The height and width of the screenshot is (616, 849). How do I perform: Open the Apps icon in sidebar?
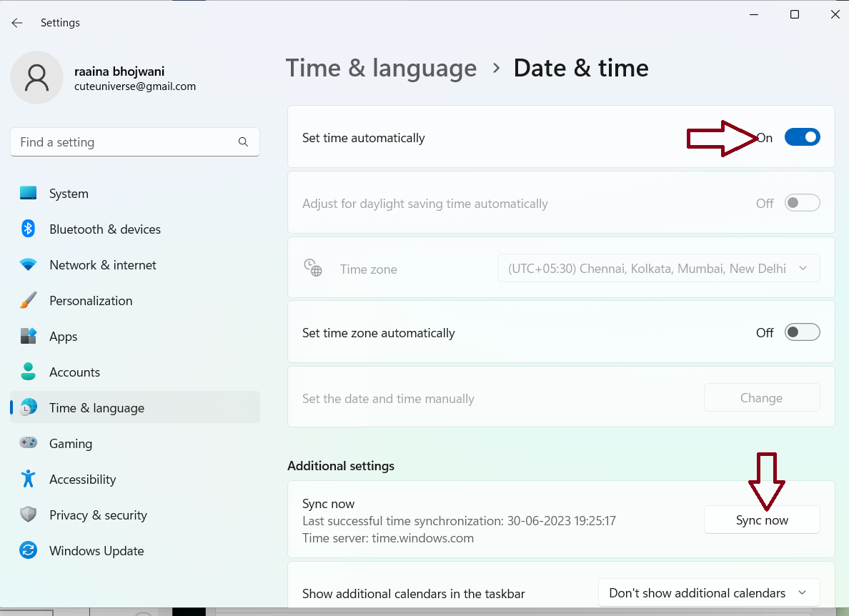coord(29,337)
